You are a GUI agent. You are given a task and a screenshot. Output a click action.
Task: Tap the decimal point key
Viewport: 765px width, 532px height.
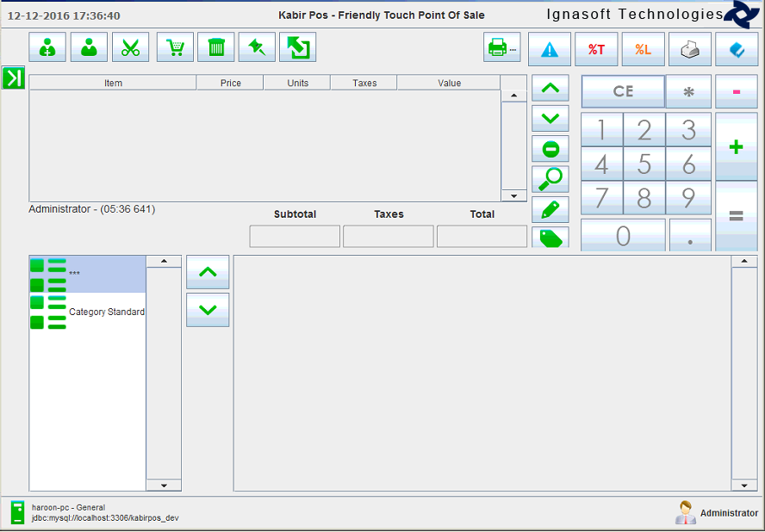[x=690, y=236]
